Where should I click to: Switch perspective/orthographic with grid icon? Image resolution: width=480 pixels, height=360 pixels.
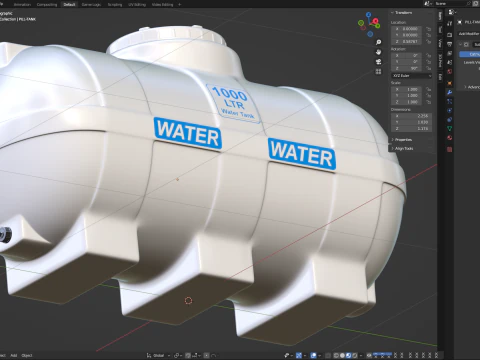(x=378, y=72)
